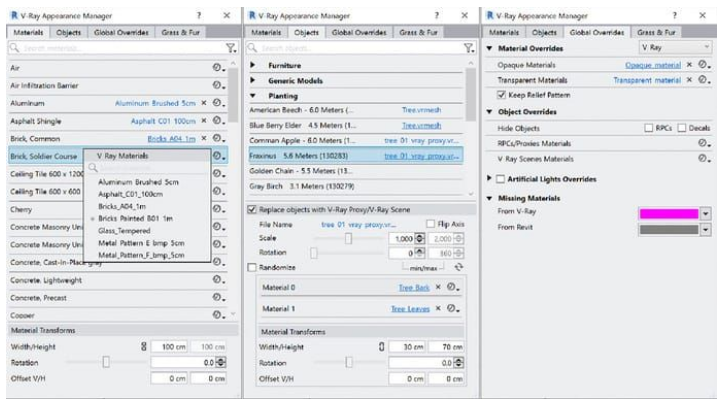Expand Artificial Lights Overrides section
Image resolution: width=721 pixels, height=405 pixels.
[489, 177]
